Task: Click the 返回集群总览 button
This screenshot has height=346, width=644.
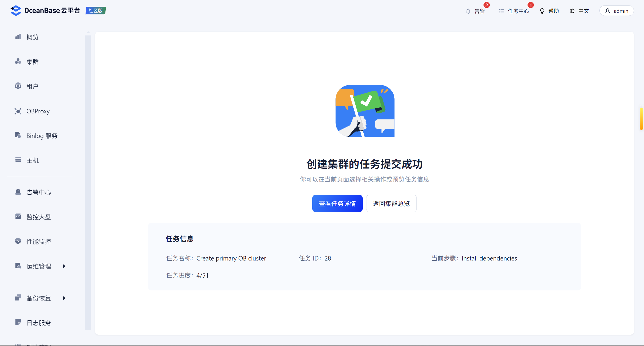Action: click(x=391, y=203)
